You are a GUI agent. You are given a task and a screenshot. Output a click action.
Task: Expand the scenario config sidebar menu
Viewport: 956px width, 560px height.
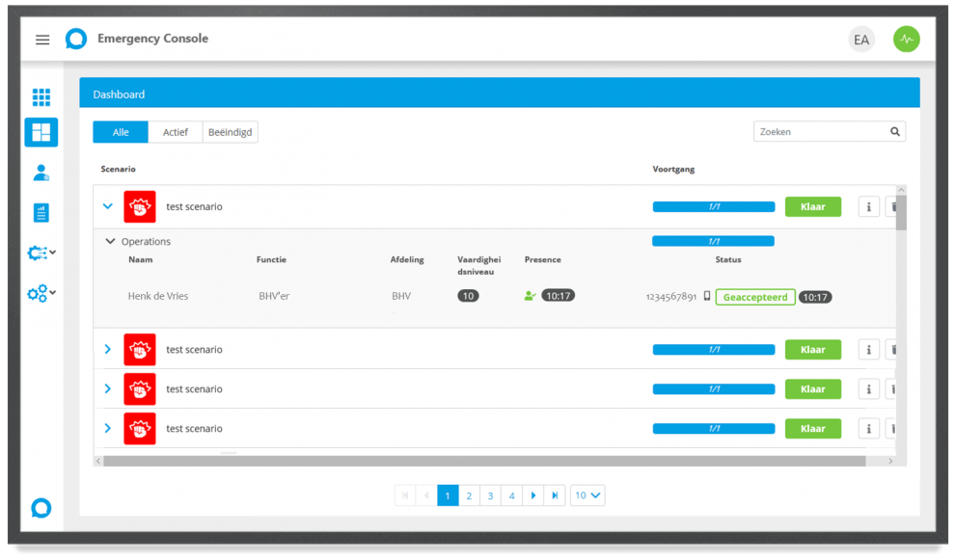coord(41,253)
